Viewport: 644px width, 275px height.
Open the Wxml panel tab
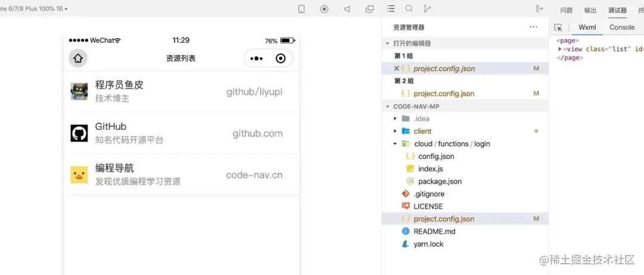coord(587,27)
